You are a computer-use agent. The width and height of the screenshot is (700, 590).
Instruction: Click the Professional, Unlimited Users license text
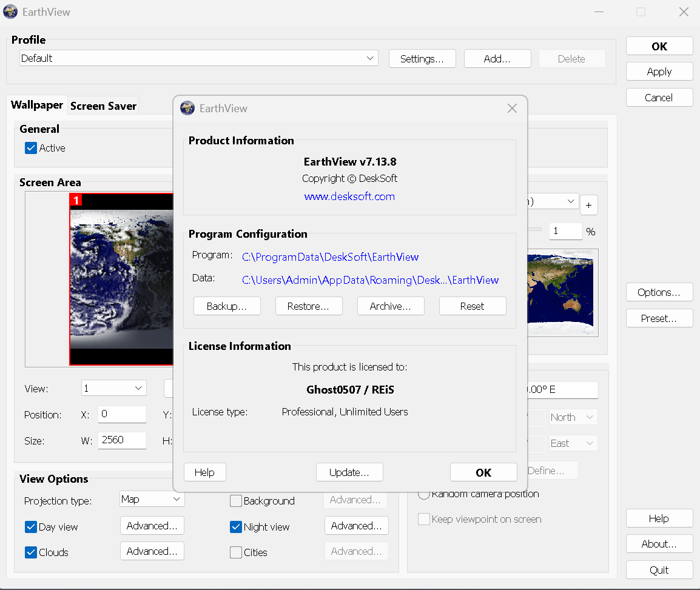(345, 412)
